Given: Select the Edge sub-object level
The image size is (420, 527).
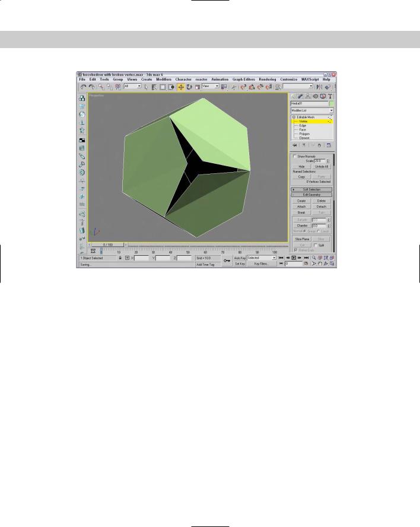Looking at the screenshot, I should click(x=303, y=126).
